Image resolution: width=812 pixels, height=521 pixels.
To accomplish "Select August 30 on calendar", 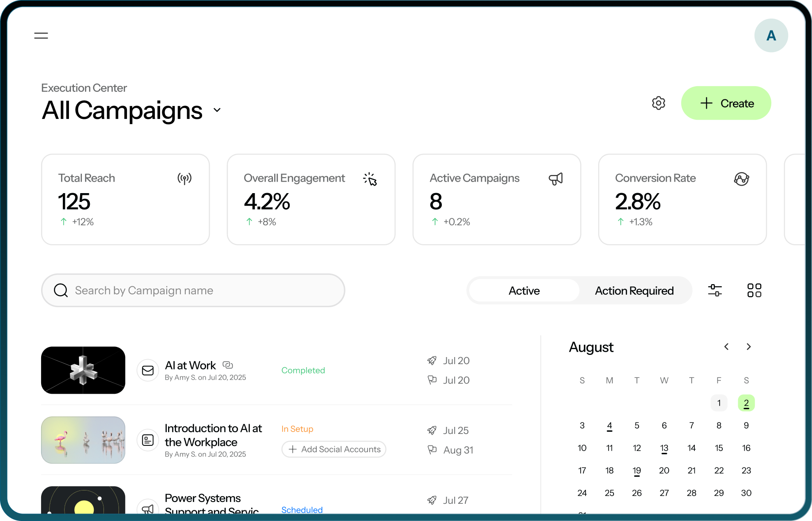I will (x=746, y=493).
